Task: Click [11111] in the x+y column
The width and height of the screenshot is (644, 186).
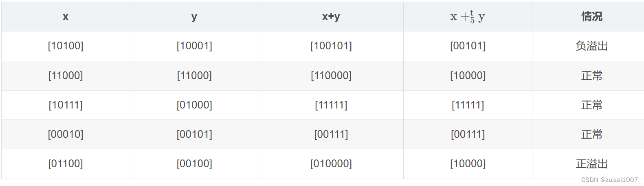Action: point(331,105)
